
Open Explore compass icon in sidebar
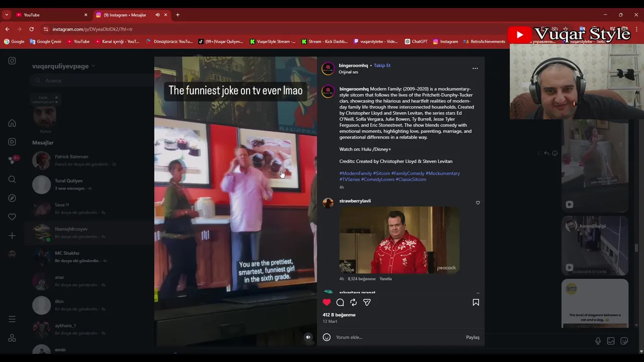(12, 198)
